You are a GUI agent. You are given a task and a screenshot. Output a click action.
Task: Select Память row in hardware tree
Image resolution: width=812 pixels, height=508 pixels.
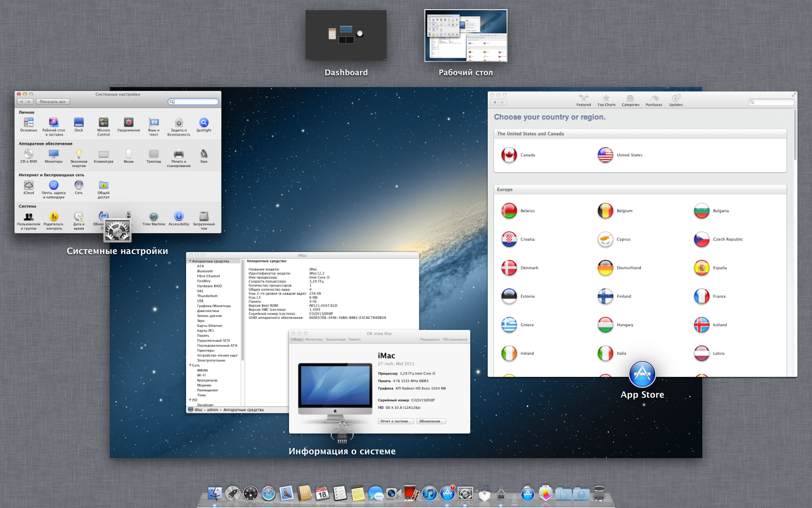tap(203, 336)
